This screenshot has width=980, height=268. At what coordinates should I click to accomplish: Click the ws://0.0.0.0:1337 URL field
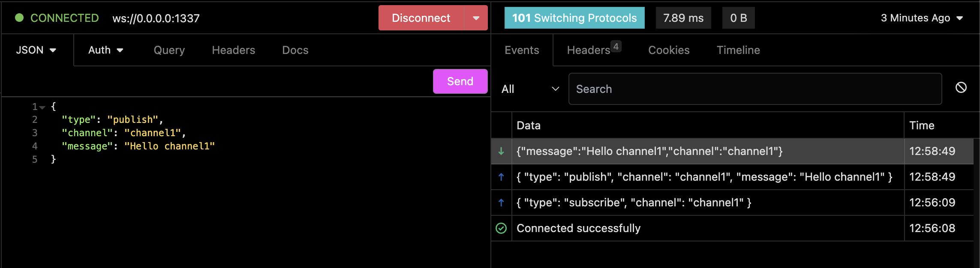coord(156,18)
